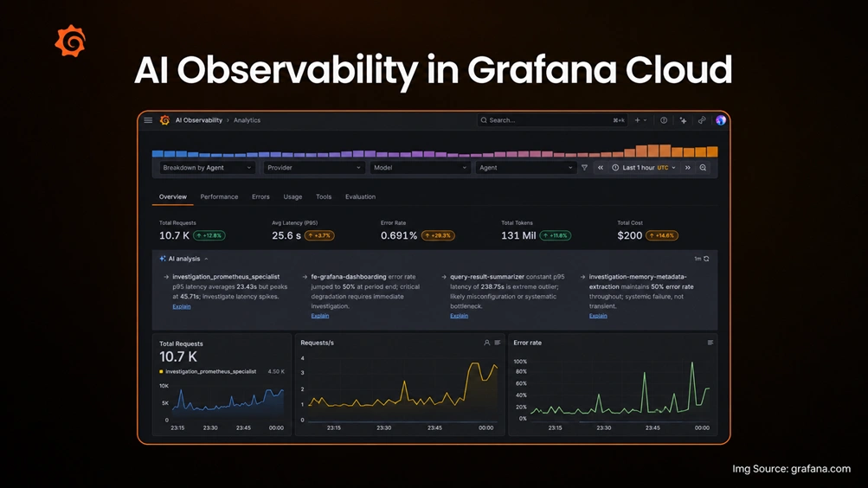868x488 pixels.
Task: Click the 10.7 K total requests stat
Action: [x=174, y=235]
